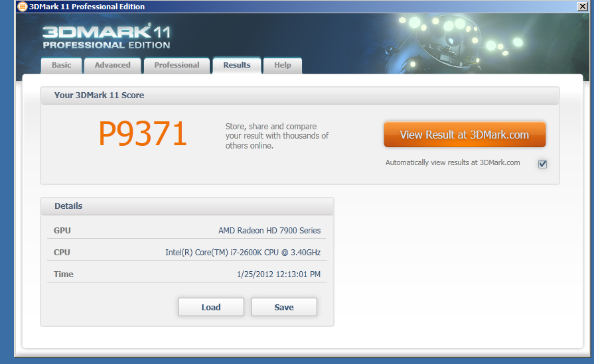Uncheck automatically view results at 3DMark.com

pos(542,164)
